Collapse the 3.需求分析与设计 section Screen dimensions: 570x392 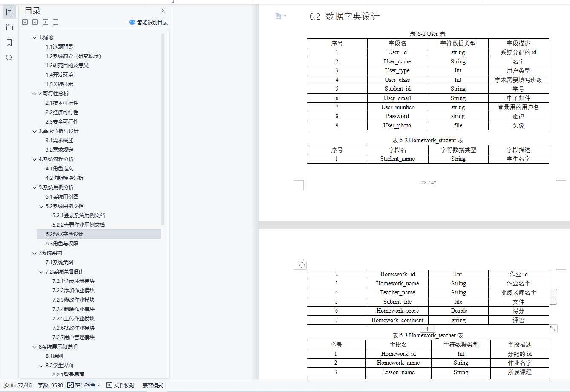tap(35, 131)
